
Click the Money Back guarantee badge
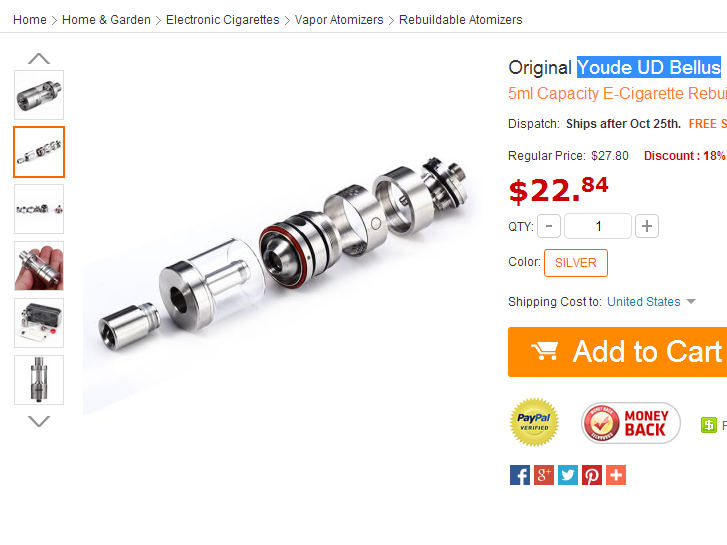(x=631, y=423)
